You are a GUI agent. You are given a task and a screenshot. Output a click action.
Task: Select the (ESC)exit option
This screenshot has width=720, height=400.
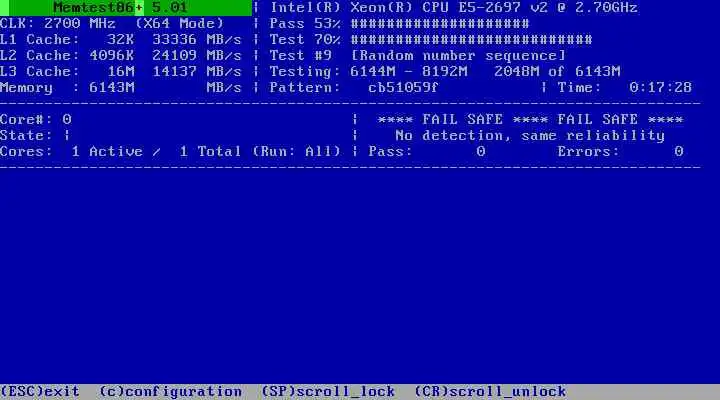(40, 392)
